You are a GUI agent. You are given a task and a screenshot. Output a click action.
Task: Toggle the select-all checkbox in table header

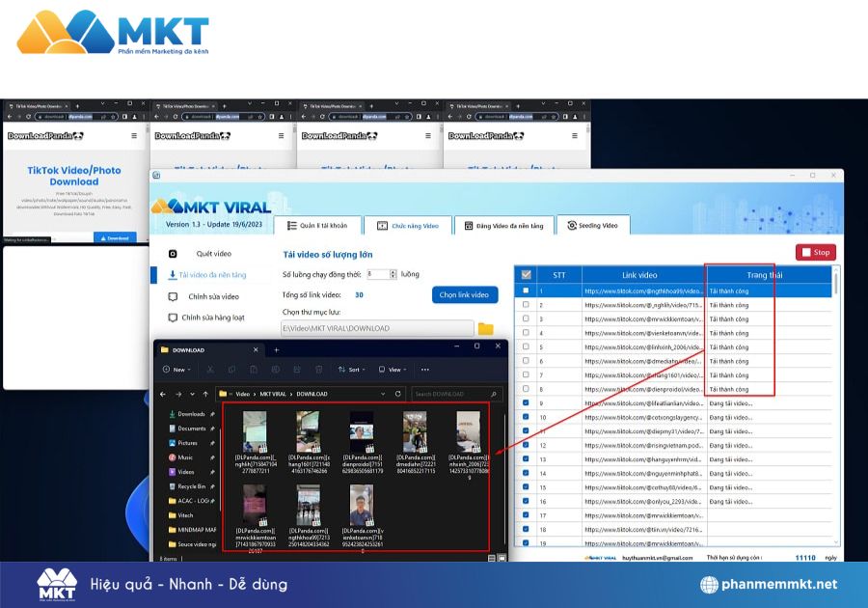(526, 275)
